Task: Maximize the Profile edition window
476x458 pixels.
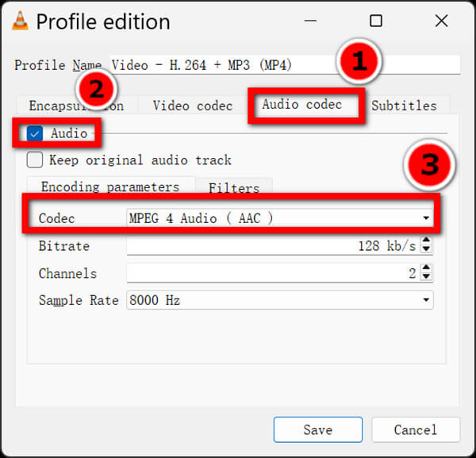Action: pyautogui.click(x=376, y=21)
